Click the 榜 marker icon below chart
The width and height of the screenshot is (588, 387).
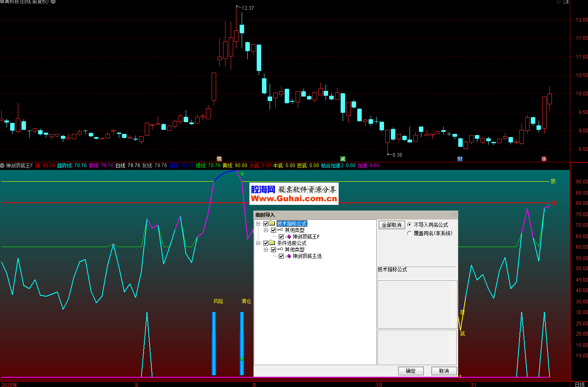click(x=219, y=159)
